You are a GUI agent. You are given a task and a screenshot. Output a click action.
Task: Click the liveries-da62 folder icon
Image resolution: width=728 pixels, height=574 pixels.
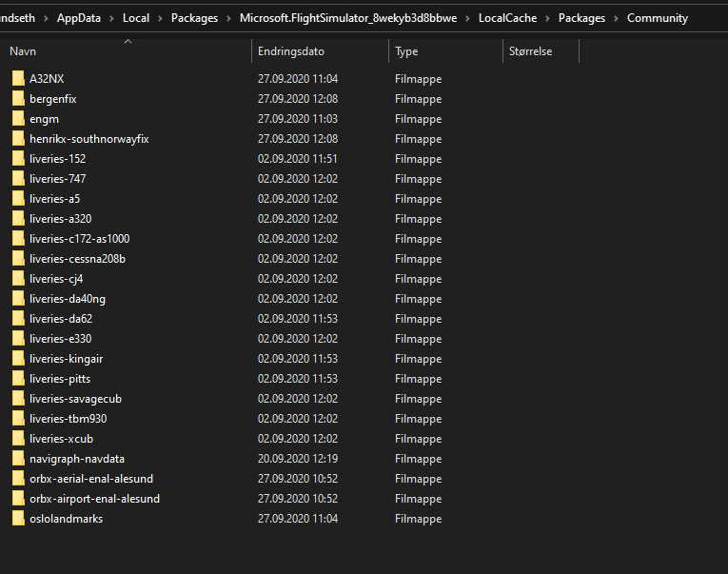pyautogui.click(x=18, y=318)
